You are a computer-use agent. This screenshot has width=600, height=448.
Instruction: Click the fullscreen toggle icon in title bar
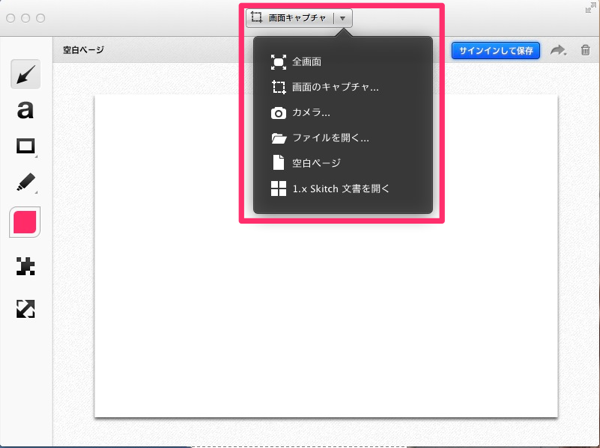point(589,8)
